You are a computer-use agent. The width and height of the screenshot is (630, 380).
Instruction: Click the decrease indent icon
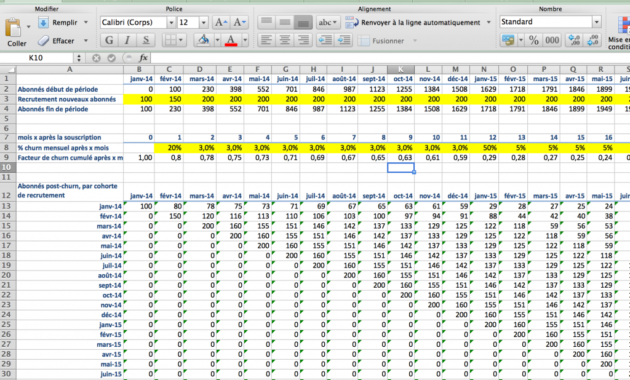point(325,40)
